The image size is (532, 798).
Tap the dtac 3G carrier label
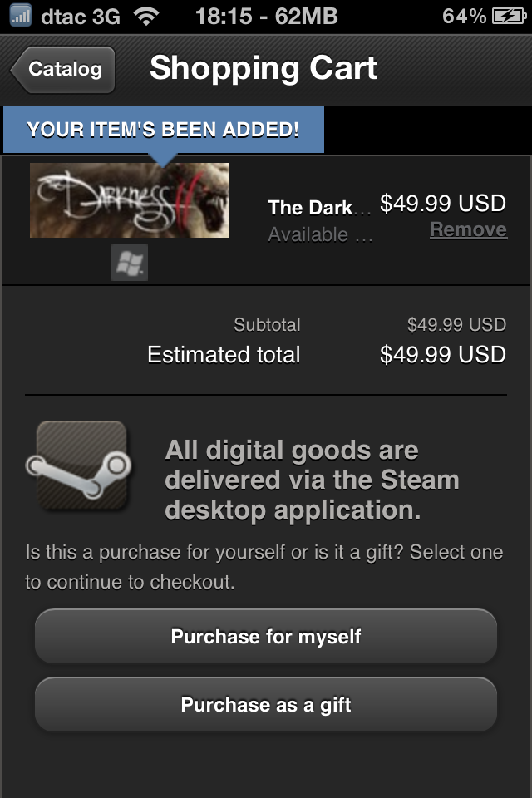click(x=80, y=16)
